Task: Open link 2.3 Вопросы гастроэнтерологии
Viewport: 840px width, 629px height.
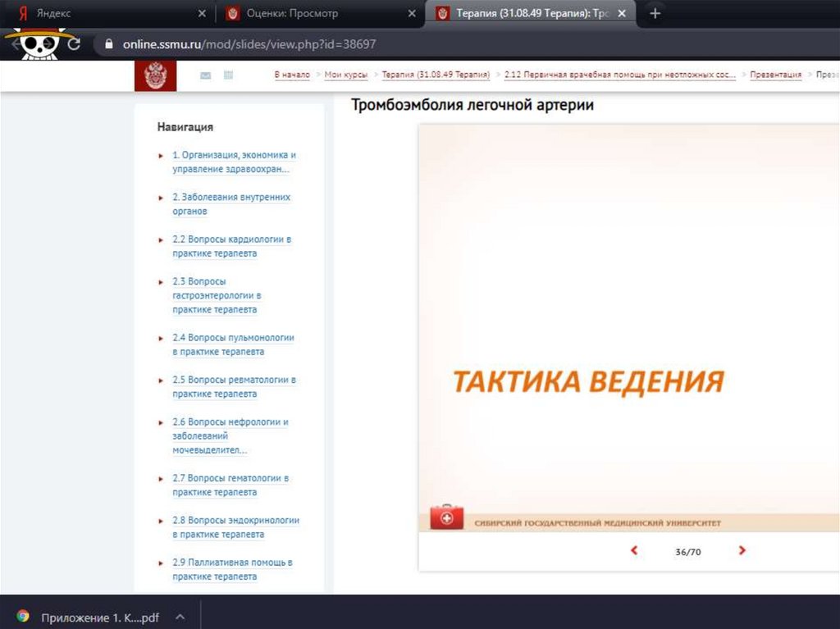Action: click(217, 295)
